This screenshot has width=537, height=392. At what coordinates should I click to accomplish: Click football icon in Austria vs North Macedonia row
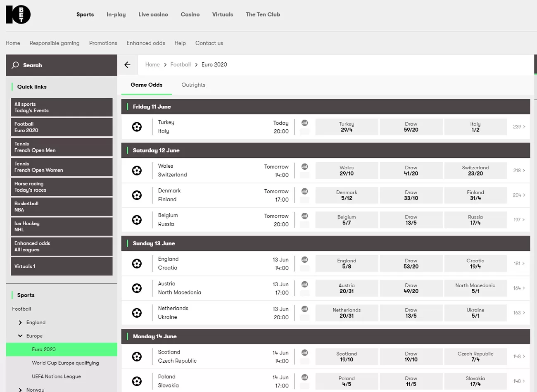(x=137, y=288)
